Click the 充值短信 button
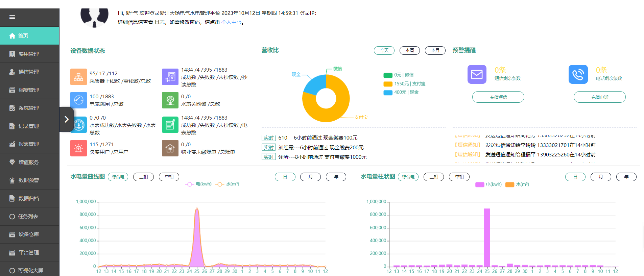The image size is (644, 276). coord(498,97)
